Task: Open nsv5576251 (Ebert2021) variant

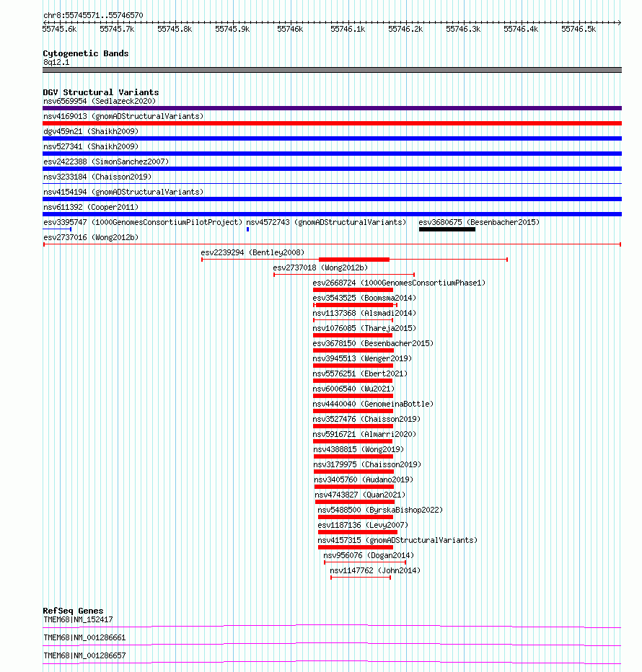Action: pyautogui.click(x=360, y=373)
